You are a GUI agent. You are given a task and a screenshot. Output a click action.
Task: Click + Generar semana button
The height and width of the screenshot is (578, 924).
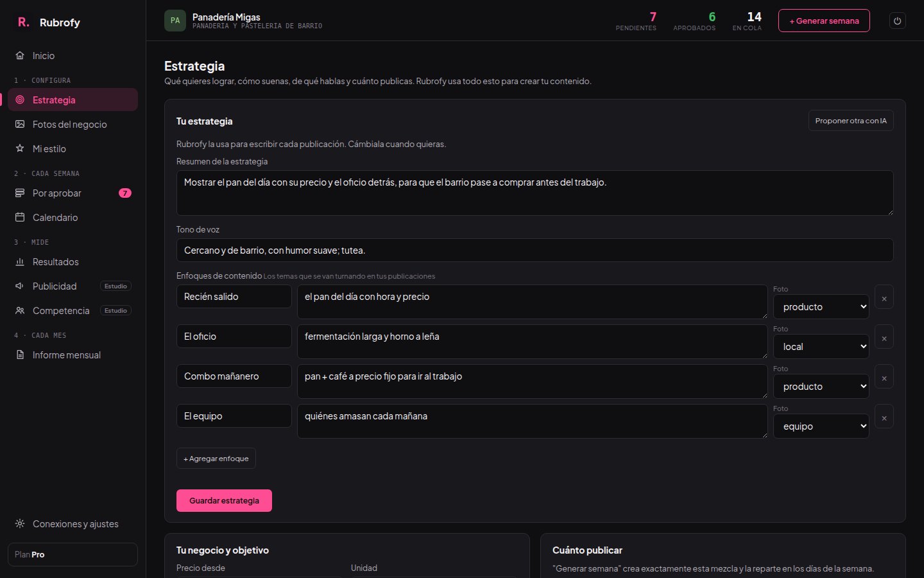(824, 21)
